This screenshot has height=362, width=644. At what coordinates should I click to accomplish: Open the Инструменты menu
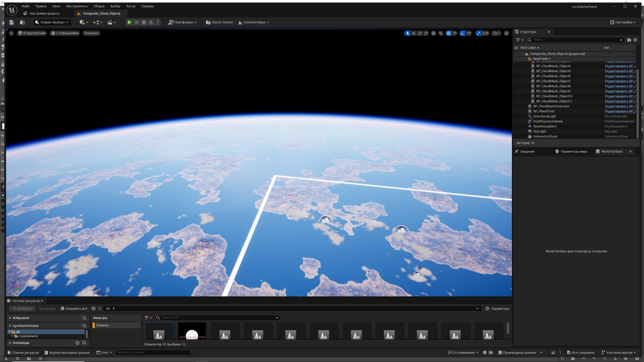(x=77, y=6)
